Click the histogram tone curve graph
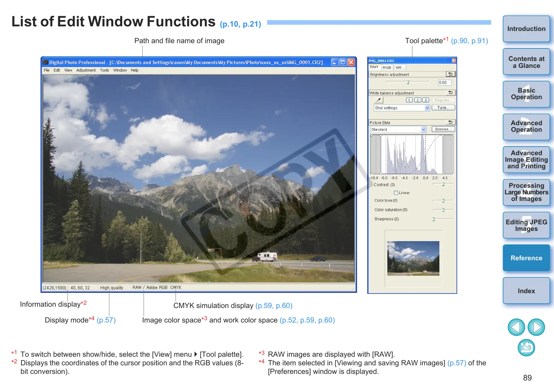 pyautogui.click(x=412, y=154)
